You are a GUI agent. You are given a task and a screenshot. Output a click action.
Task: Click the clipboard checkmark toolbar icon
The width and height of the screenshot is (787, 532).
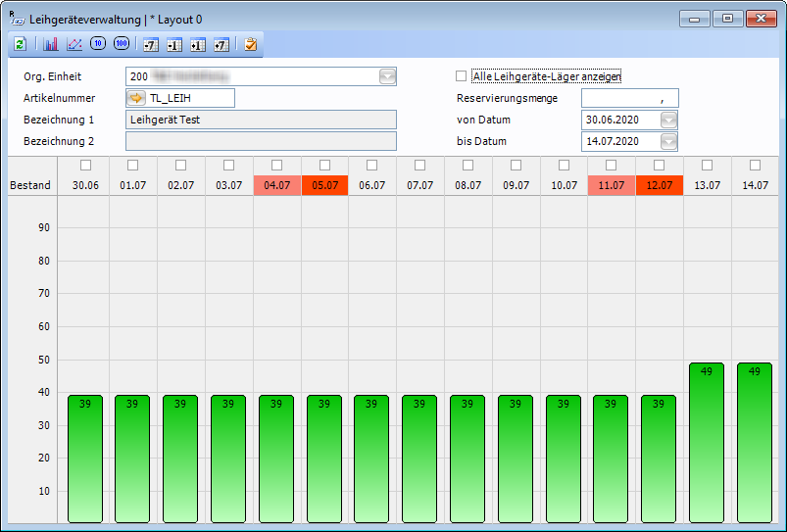pos(251,44)
